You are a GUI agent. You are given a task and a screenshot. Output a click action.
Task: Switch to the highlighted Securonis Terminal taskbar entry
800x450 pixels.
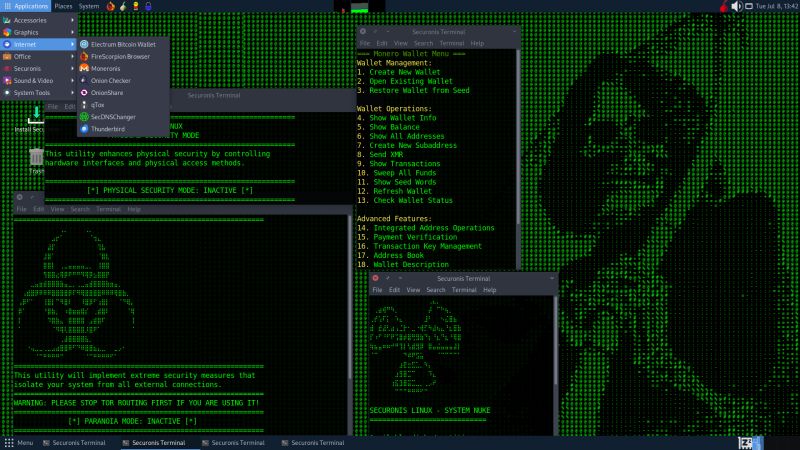159,443
